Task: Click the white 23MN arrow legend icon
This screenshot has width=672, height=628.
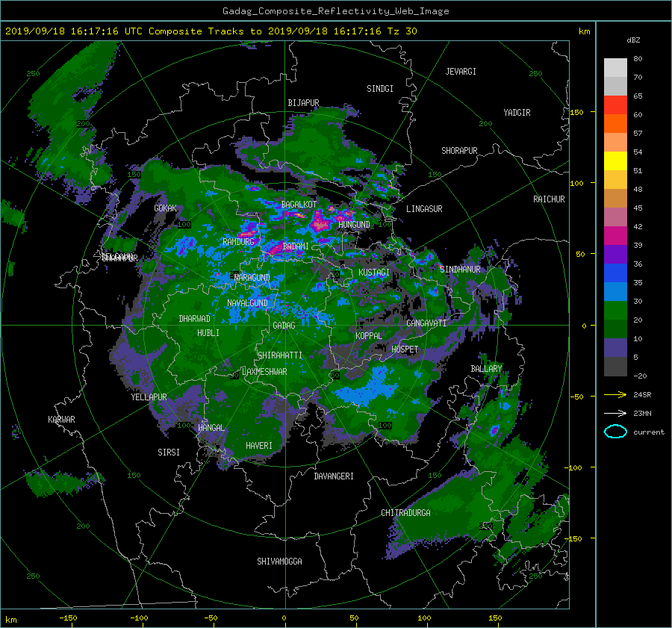Action: pos(615,414)
